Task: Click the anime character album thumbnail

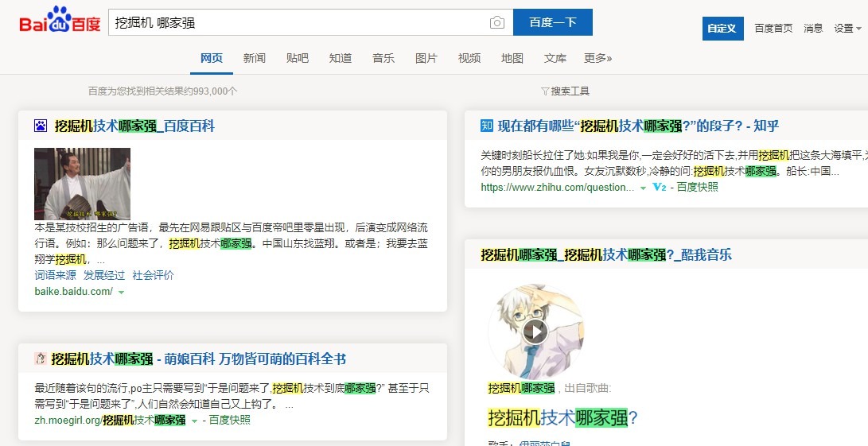Action: [536, 332]
